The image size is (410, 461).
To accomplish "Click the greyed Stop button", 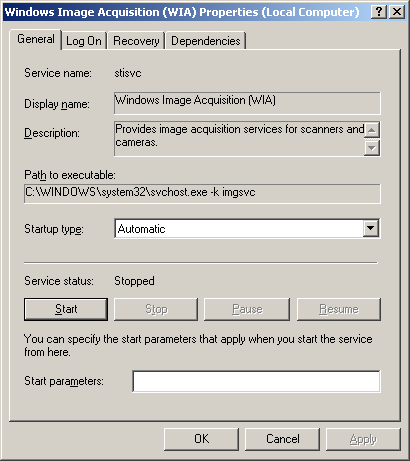I will [x=156, y=309].
